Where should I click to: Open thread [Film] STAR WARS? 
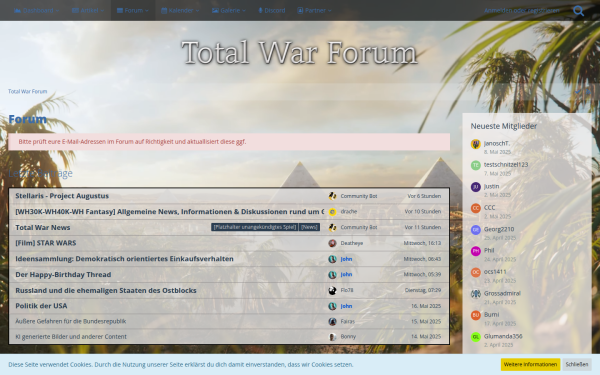[46, 243]
